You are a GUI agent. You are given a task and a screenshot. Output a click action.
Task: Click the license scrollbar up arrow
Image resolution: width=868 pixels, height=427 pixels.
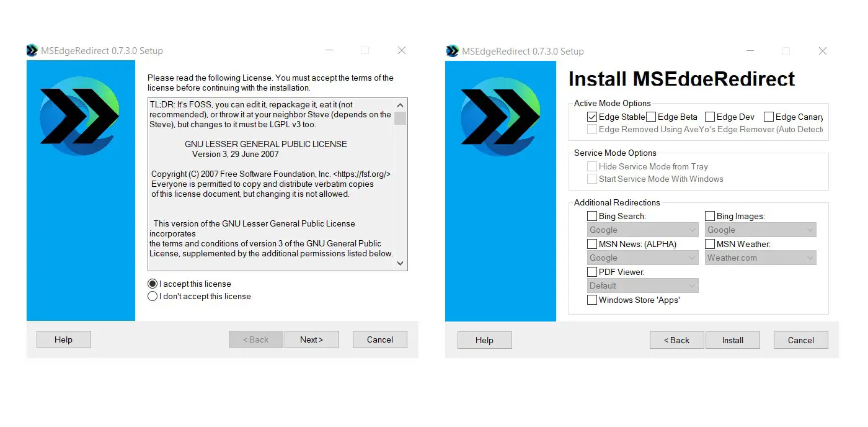[x=400, y=105]
